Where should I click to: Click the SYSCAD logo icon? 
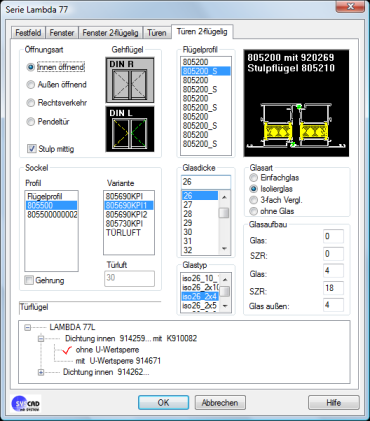tap(26, 403)
